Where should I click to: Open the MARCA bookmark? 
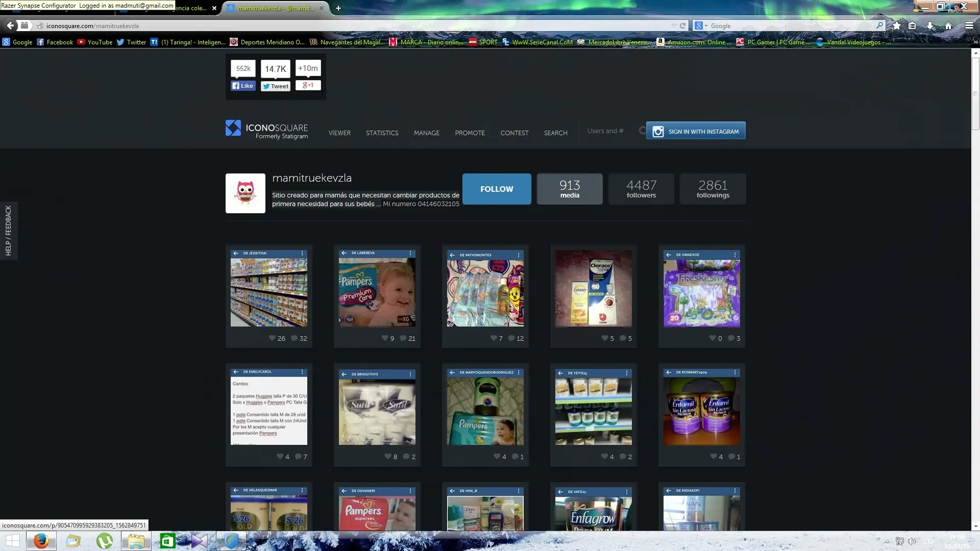click(x=426, y=42)
